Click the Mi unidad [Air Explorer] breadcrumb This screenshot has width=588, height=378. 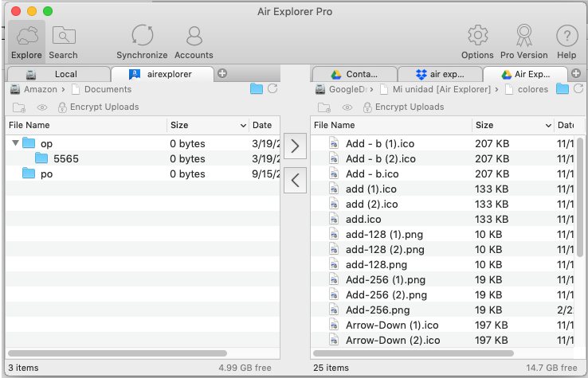coord(435,89)
